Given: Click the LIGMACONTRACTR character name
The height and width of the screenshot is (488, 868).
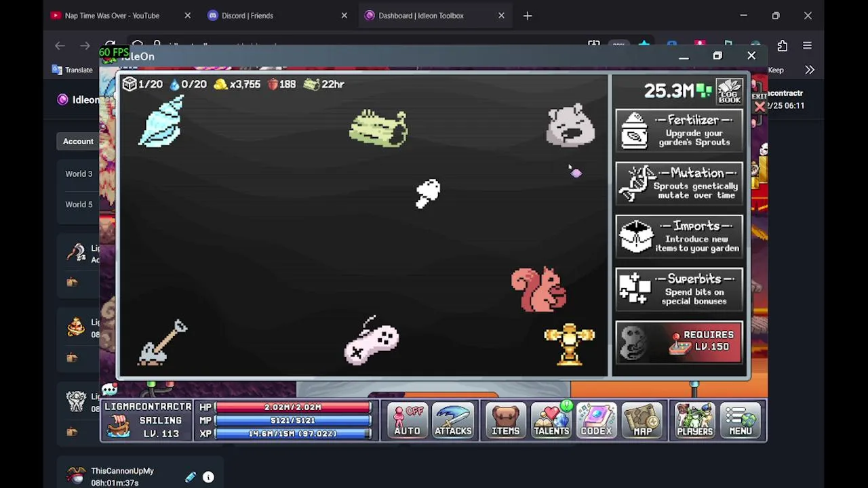Looking at the screenshot, I should 148,407.
